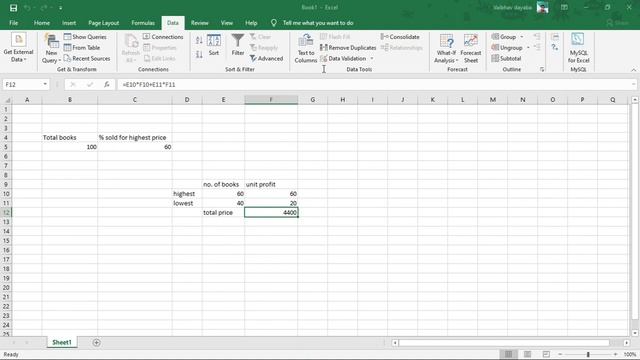The image size is (640, 360).
Task: Switch to Review tab
Action: (x=200, y=23)
